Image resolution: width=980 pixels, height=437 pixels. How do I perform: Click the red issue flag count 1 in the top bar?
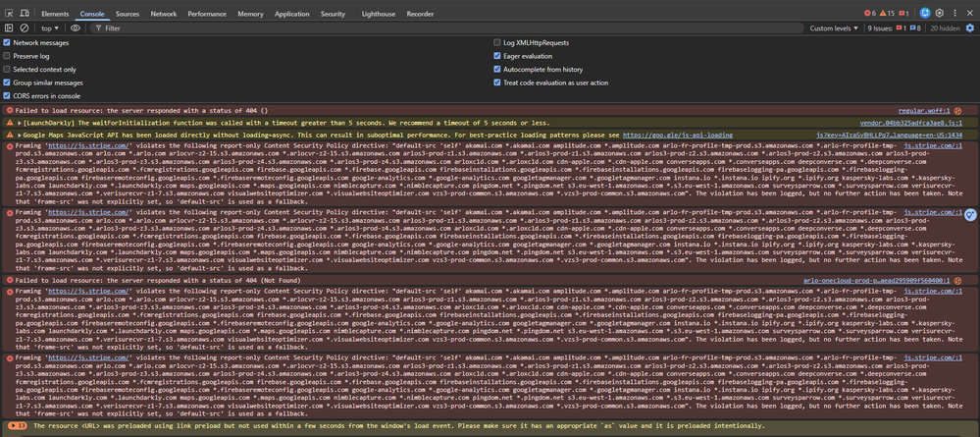click(x=903, y=13)
